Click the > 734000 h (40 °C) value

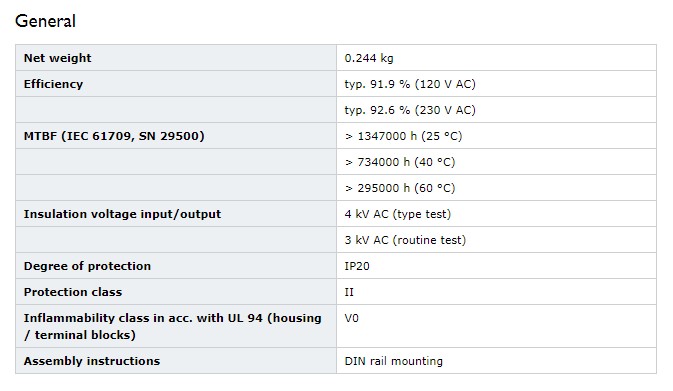pos(400,162)
